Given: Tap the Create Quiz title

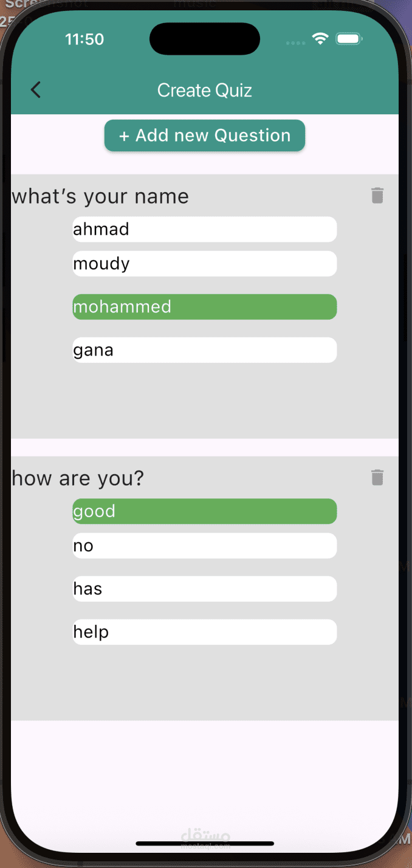Looking at the screenshot, I should tap(205, 91).
